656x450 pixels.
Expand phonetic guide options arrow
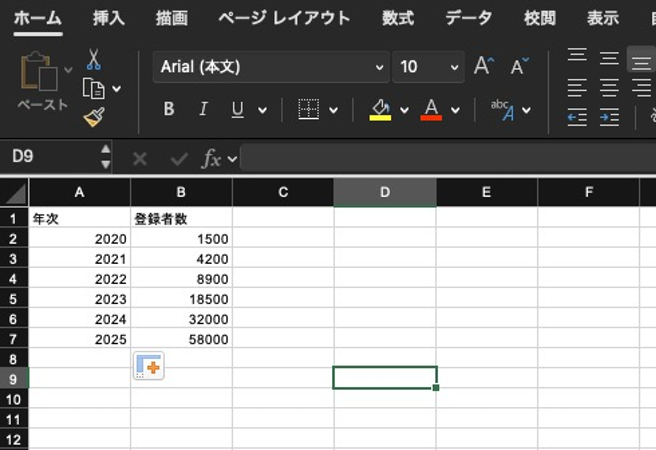526,110
